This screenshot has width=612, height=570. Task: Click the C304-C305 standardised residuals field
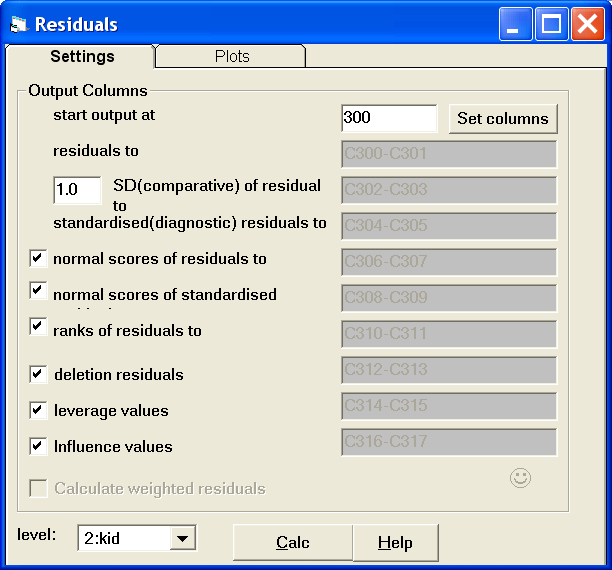(449, 226)
